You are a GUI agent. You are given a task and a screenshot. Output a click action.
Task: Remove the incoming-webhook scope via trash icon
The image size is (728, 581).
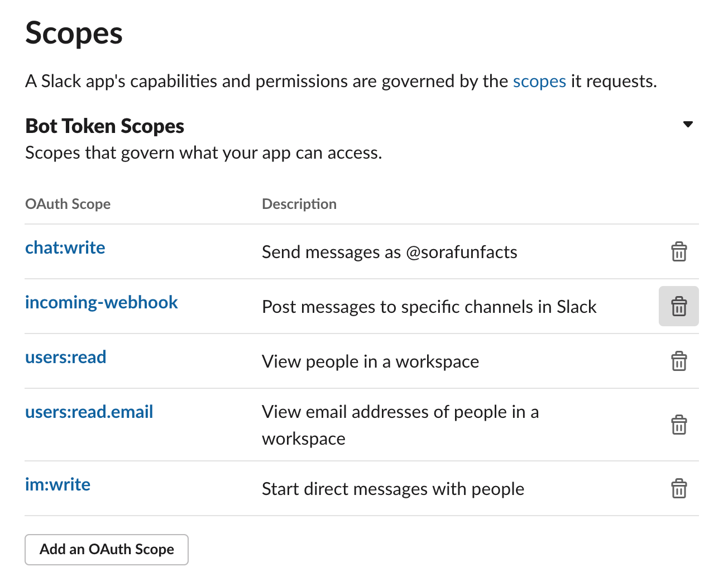coord(678,306)
